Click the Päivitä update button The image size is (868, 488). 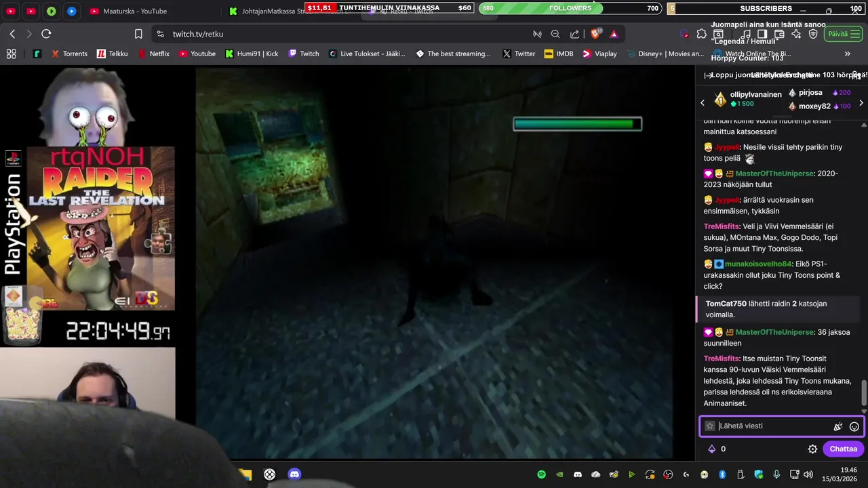[843, 34]
